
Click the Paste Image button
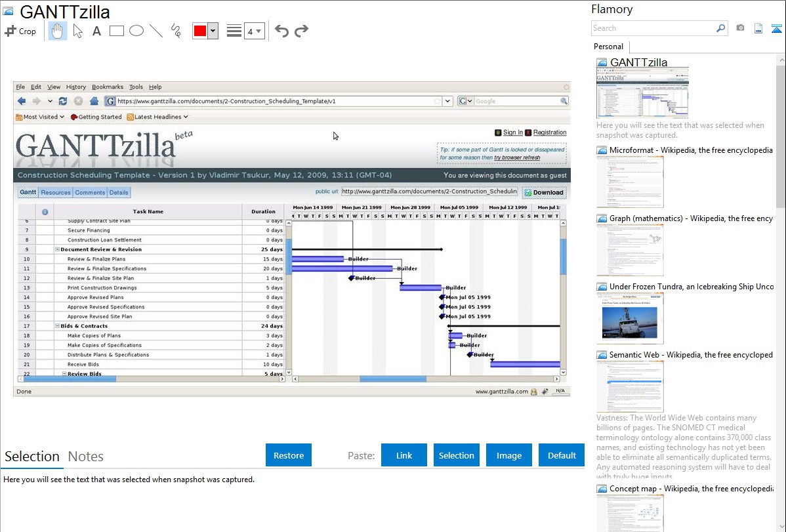point(508,455)
